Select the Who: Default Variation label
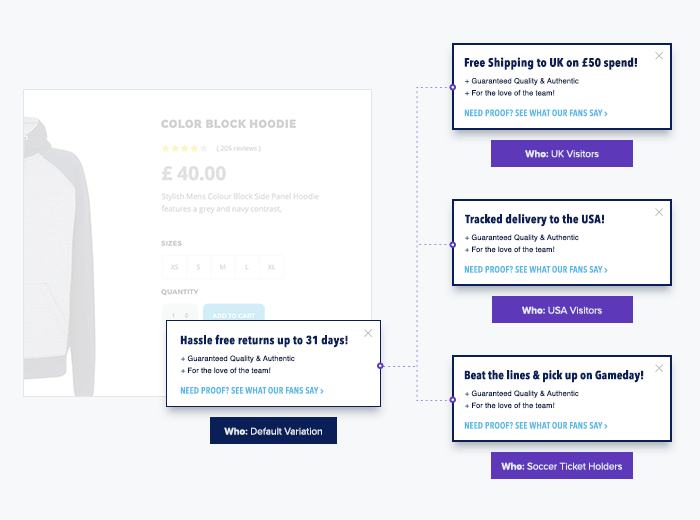 click(273, 431)
